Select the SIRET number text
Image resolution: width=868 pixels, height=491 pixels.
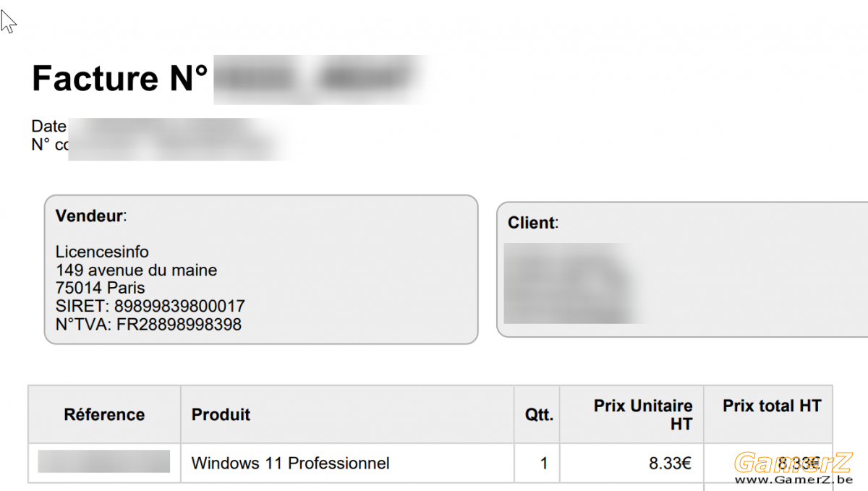(x=150, y=307)
